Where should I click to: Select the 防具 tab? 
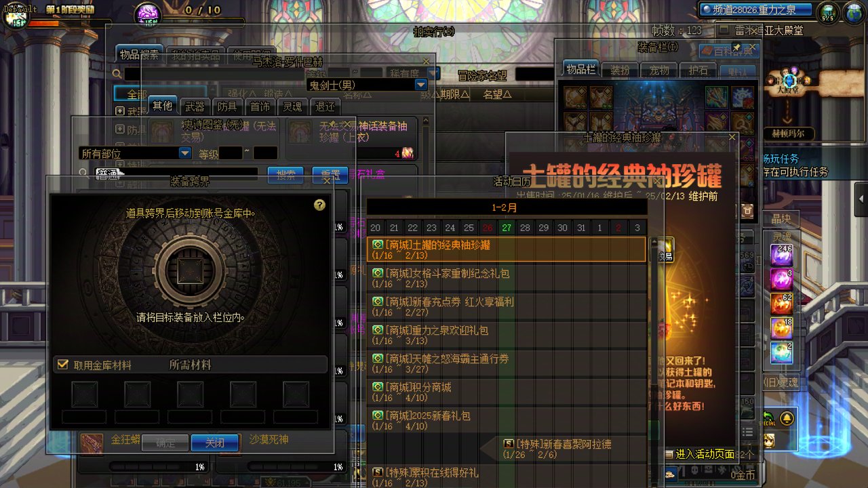(x=227, y=106)
